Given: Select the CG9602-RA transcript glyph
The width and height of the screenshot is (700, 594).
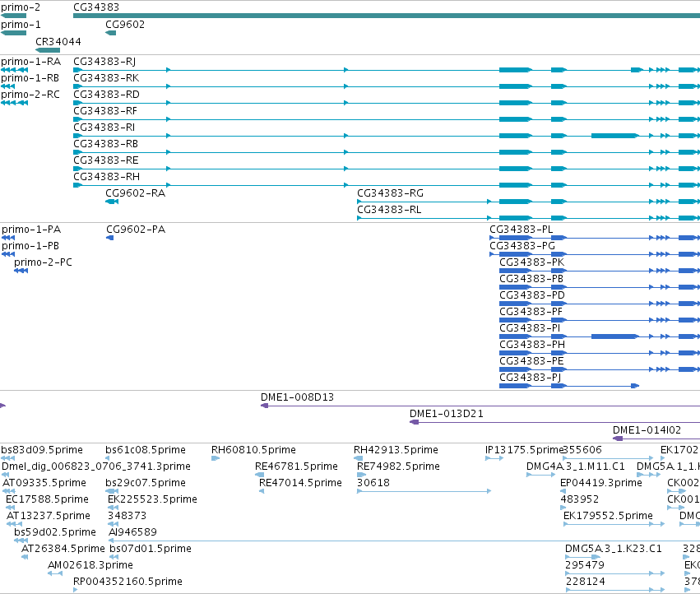Looking at the screenshot, I should click(x=112, y=202).
